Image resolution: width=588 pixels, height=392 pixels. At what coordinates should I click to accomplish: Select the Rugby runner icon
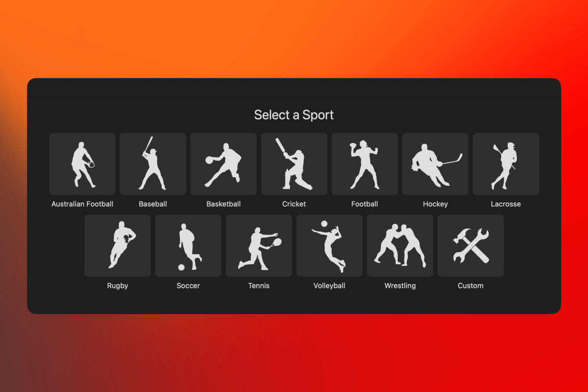118,245
